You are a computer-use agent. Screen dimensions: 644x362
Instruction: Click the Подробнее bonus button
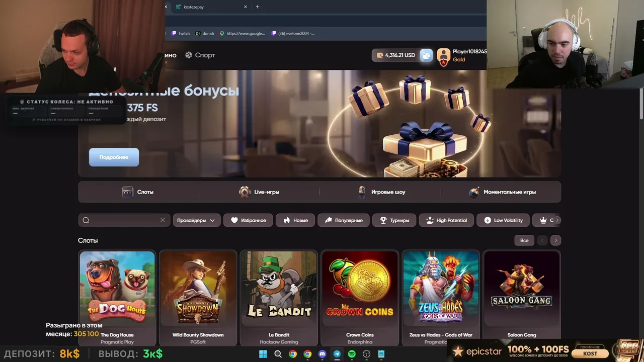pos(114,157)
